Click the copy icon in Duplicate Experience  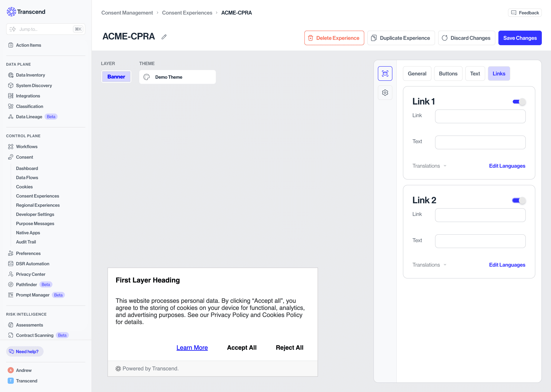374,38
